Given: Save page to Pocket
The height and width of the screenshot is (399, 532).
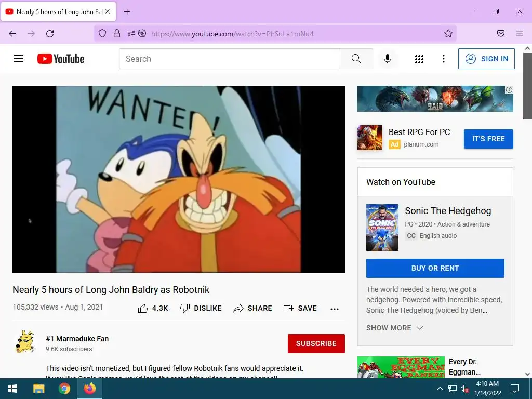Looking at the screenshot, I should (501, 33).
